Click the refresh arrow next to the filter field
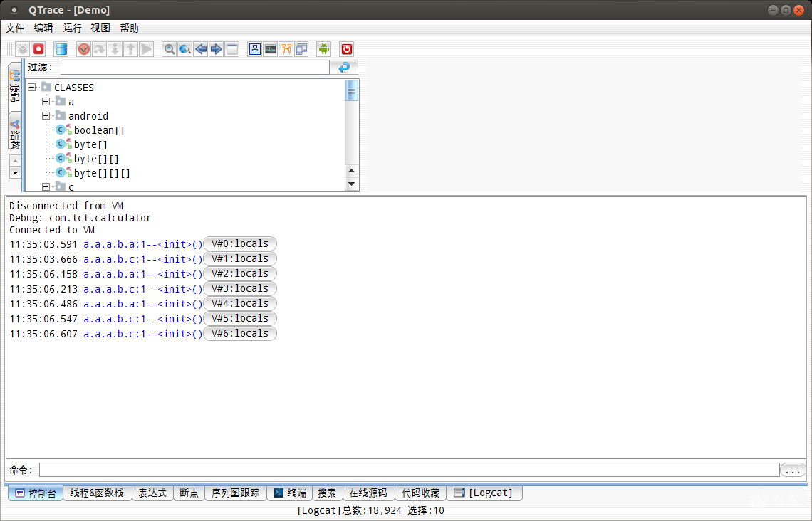Viewport: 812px width, 521px height. [344, 66]
